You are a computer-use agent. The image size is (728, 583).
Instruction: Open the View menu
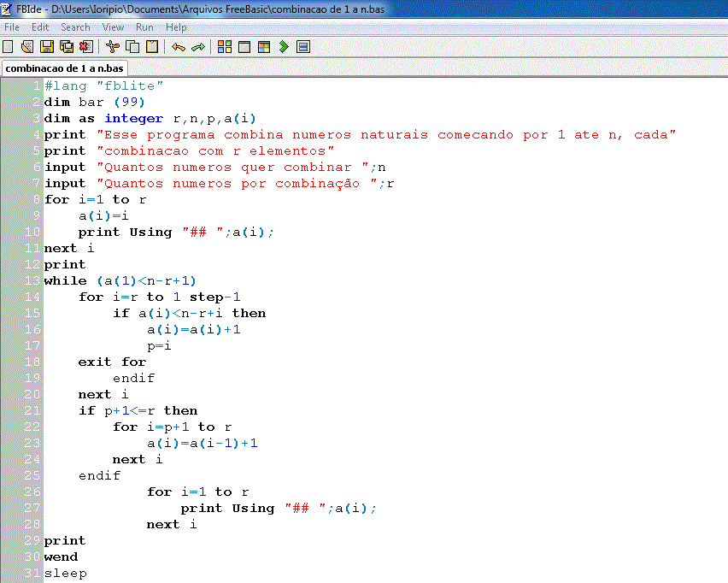113,27
